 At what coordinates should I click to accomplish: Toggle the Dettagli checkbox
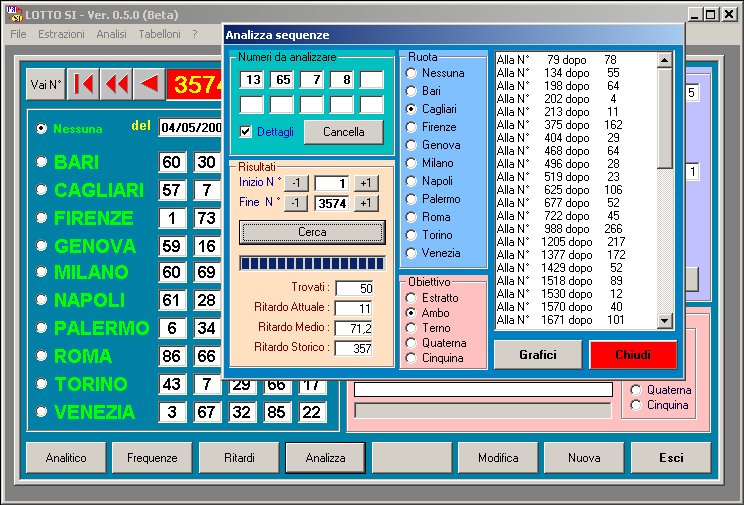coord(246,132)
